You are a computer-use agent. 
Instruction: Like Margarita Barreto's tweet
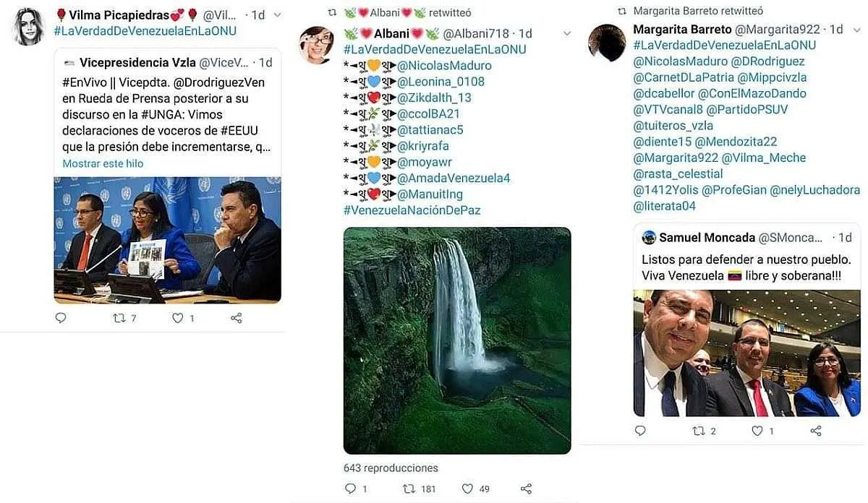[757, 431]
